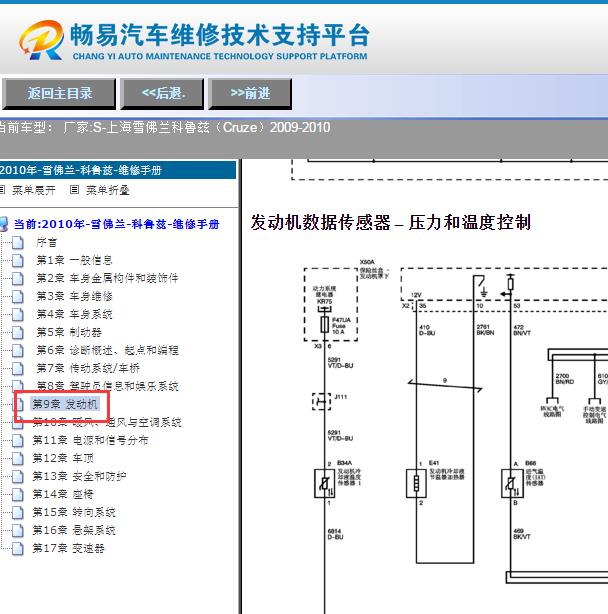Open 第7章 传动系统/车桥
608x614 pixels.
pos(88,368)
